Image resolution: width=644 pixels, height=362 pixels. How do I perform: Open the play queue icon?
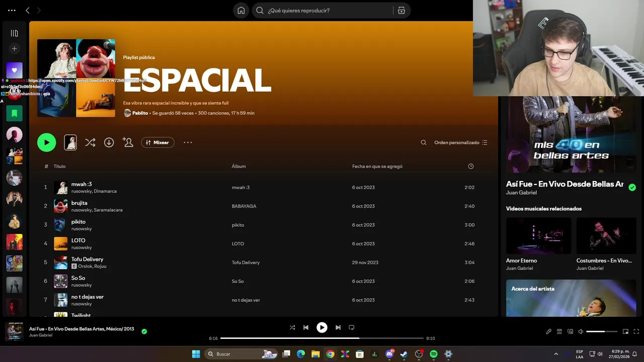click(559, 331)
